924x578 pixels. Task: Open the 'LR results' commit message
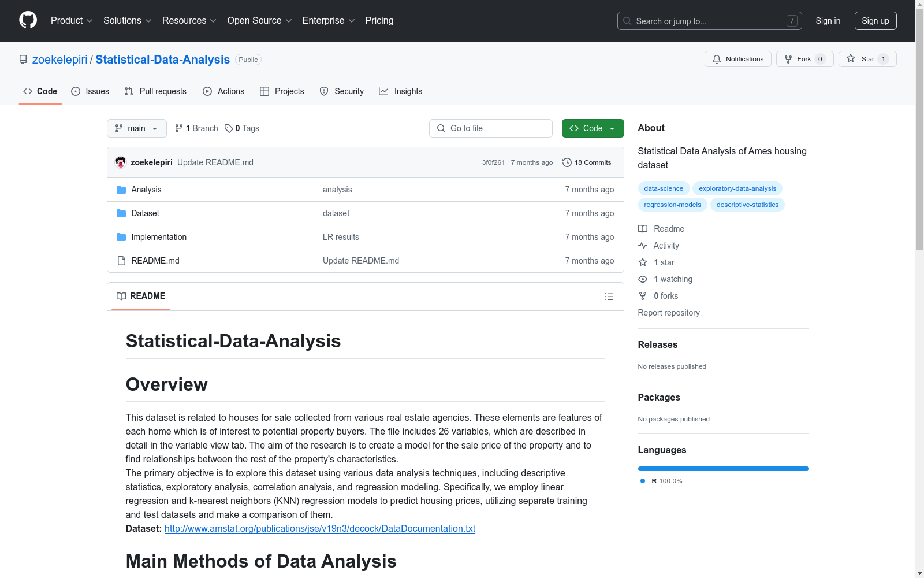click(341, 237)
